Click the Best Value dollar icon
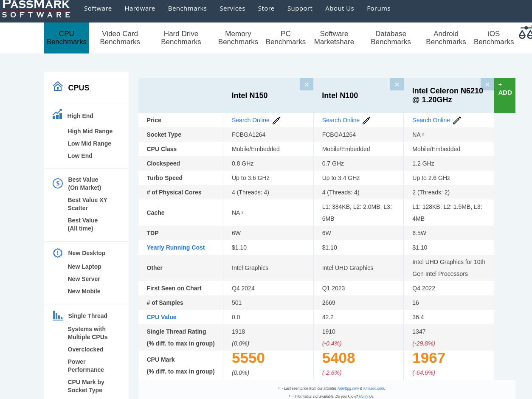532x399 pixels. [x=58, y=183]
